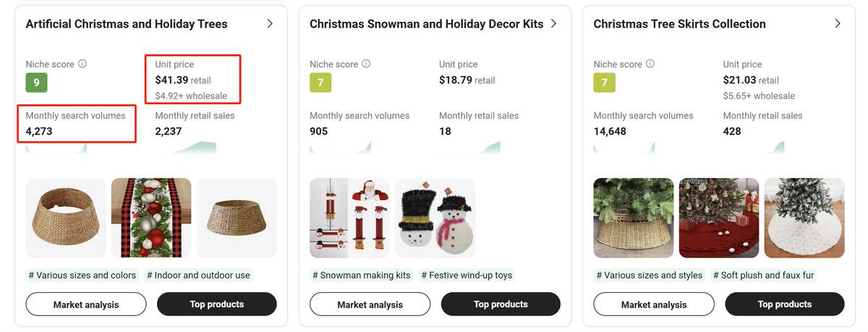Select the wicker tree collar thumbnail

pos(66,218)
